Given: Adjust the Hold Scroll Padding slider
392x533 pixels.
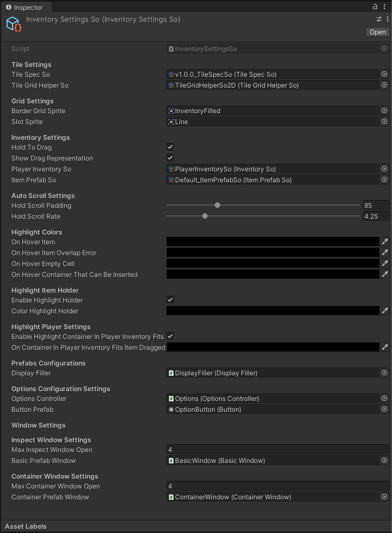Looking at the screenshot, I should 217,205.
